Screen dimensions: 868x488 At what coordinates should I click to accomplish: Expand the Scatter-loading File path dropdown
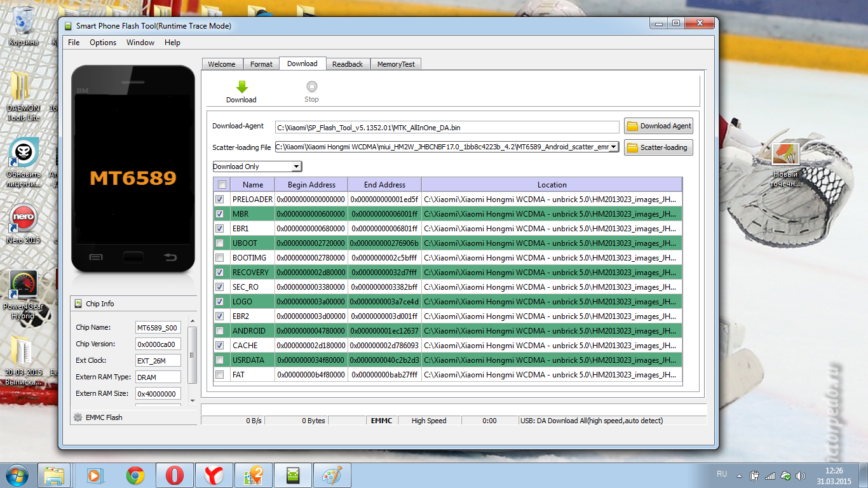coord(613,147)
